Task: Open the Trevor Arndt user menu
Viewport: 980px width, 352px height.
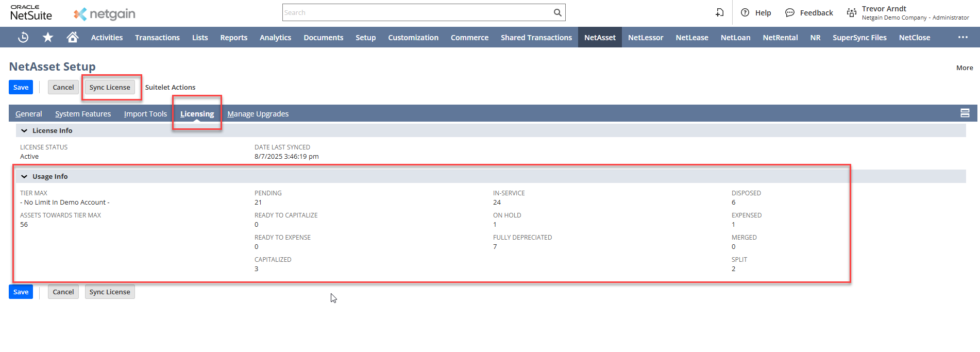Action: click(915, 13)
